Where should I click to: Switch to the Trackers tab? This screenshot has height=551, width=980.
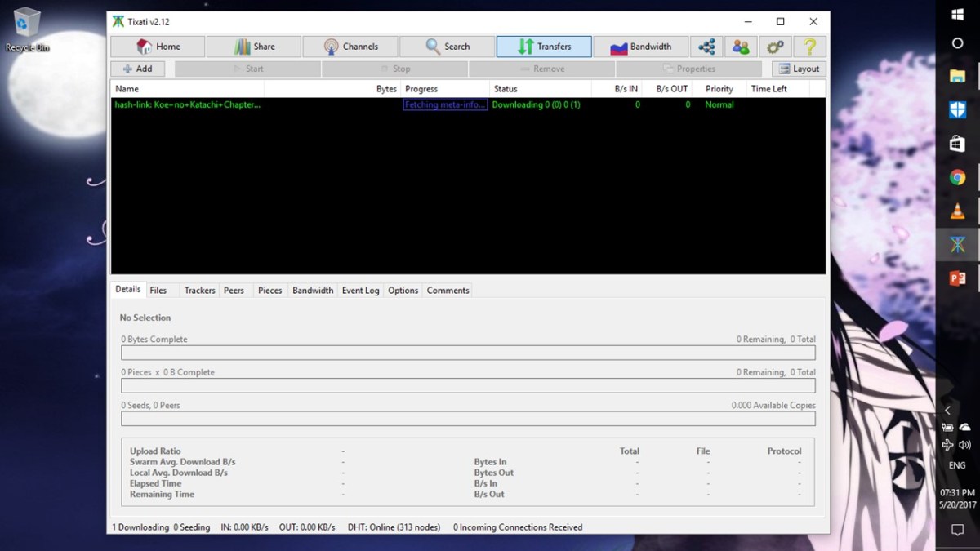click(x=199, y=291)
